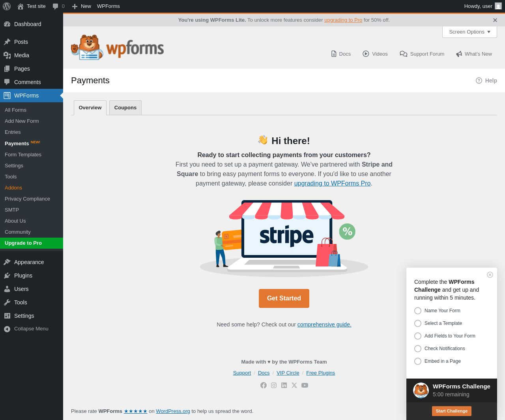This screenshot has width=505, height=420.
Task: Select the Name Your Form step circle
Action: (x=418, y=311)
